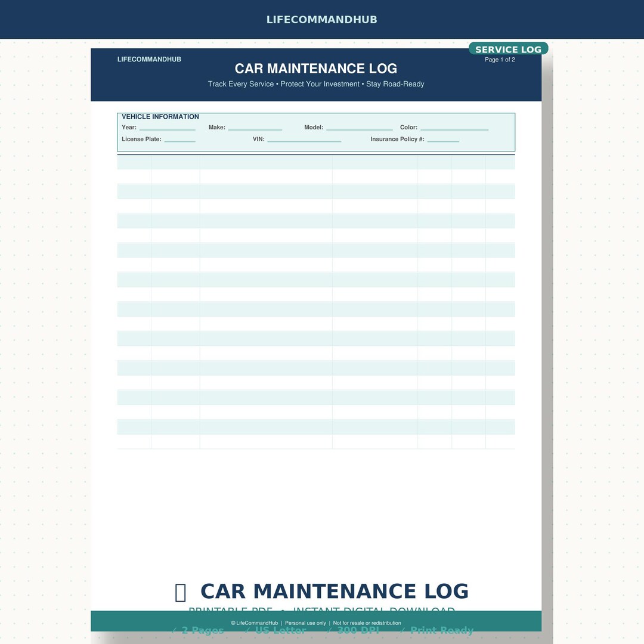Screen dimensions: 644x644
Task: Click the Color blank line
Action: (454, 129)
